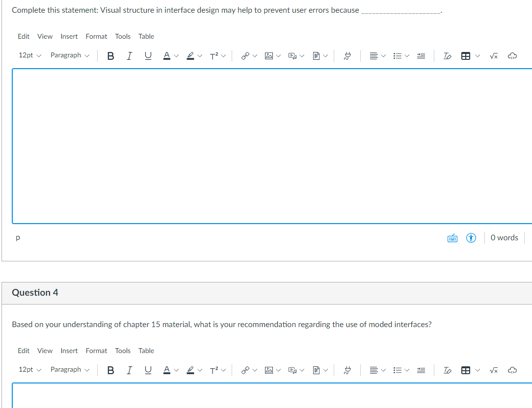Open Edit menu in Question 4 editor

[x=24, y=351]
